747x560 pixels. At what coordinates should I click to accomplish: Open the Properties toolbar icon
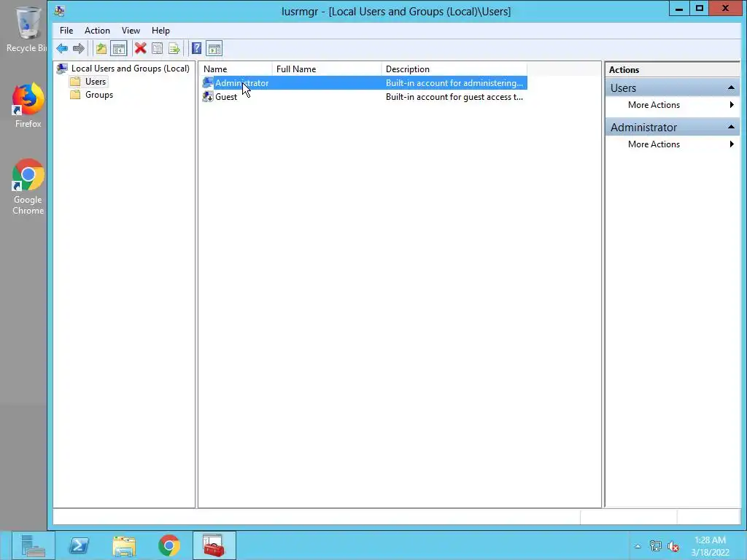158,48
